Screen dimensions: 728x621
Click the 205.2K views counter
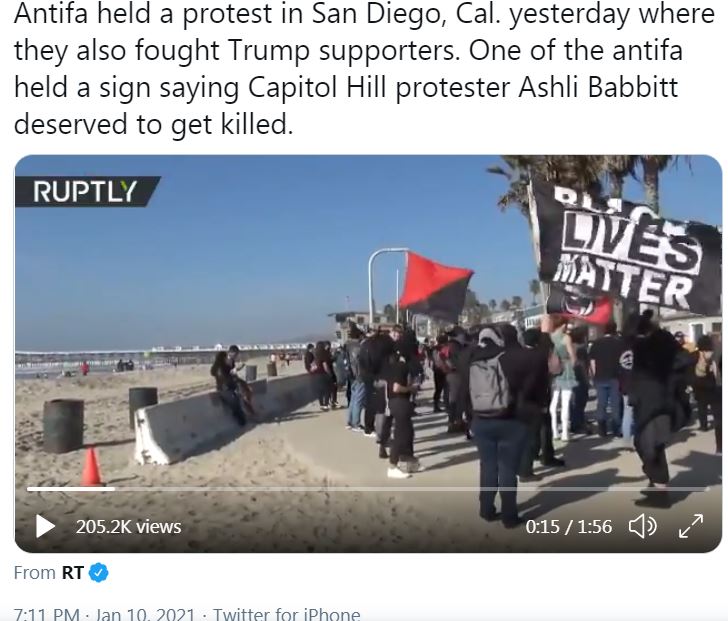click(129, 527)
